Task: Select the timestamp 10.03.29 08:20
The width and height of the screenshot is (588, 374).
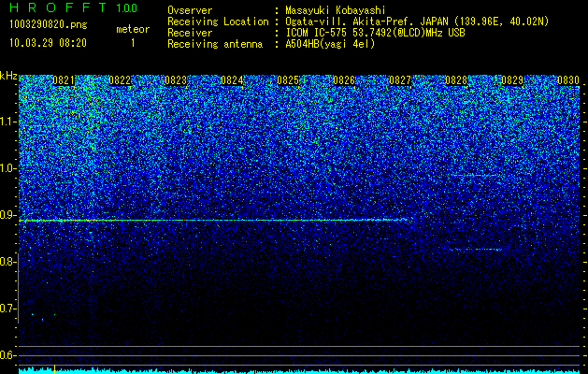Action: click(48, 43)
